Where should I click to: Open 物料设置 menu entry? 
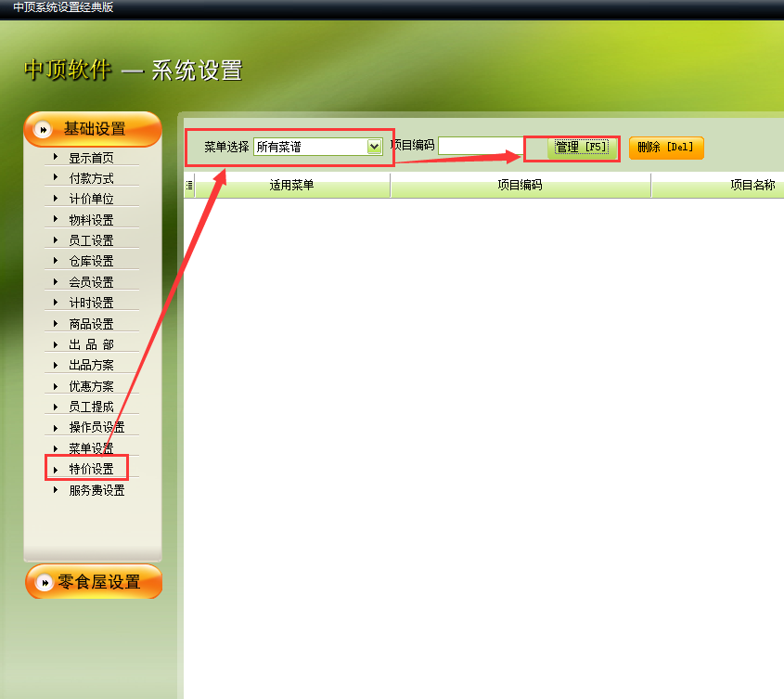[91, 220]
